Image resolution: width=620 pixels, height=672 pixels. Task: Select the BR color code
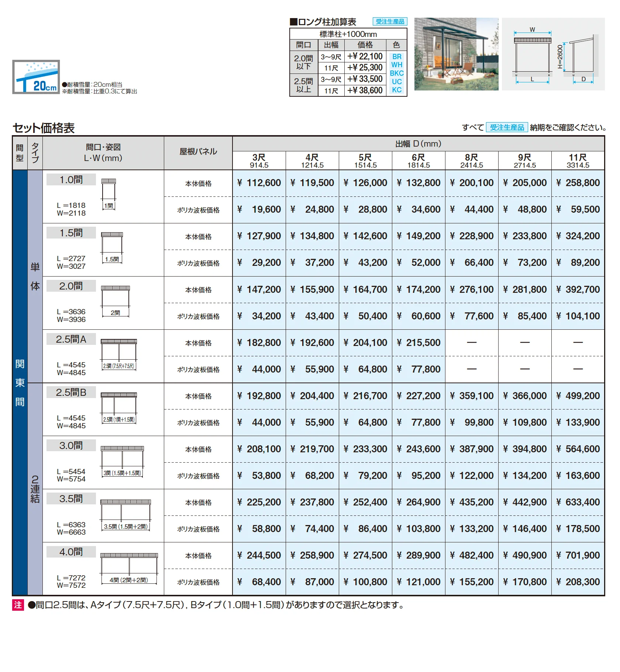[397, 56]
